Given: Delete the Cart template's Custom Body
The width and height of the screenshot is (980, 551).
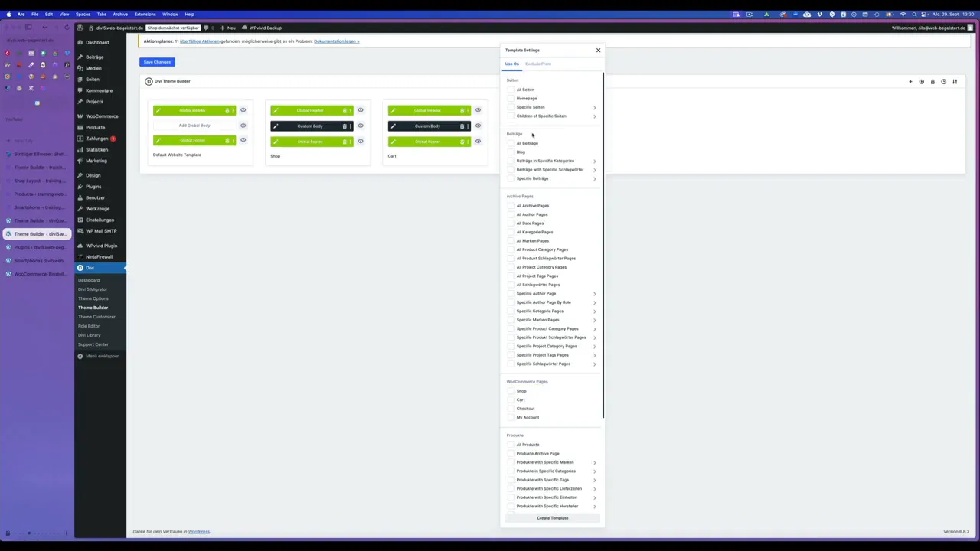Looking at the screenshot, I should coord(462,126).
